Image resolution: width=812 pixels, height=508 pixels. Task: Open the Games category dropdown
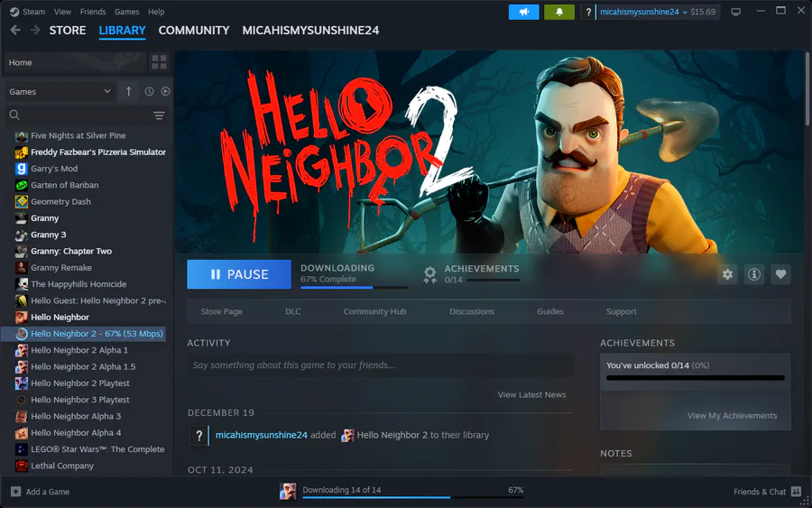(60, 91)
